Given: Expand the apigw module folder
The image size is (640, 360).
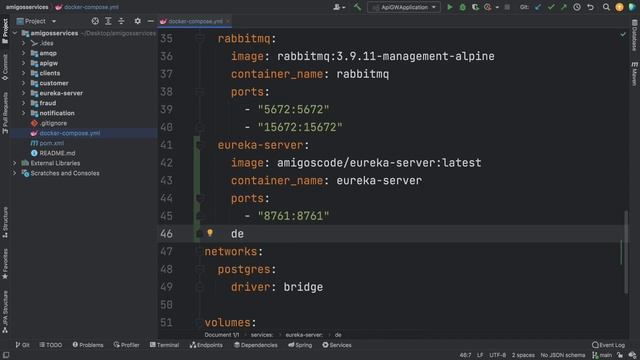Looking at the screenshot, I should tap(23, 63).
